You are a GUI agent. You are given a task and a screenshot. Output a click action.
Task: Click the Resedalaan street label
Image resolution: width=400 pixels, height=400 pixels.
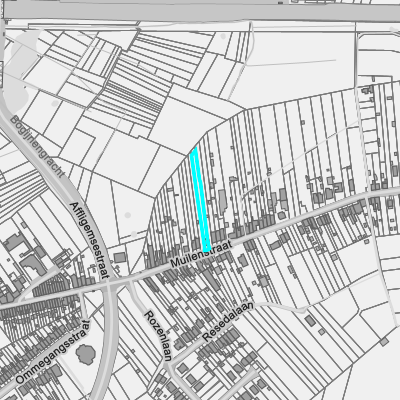point(228,322)
